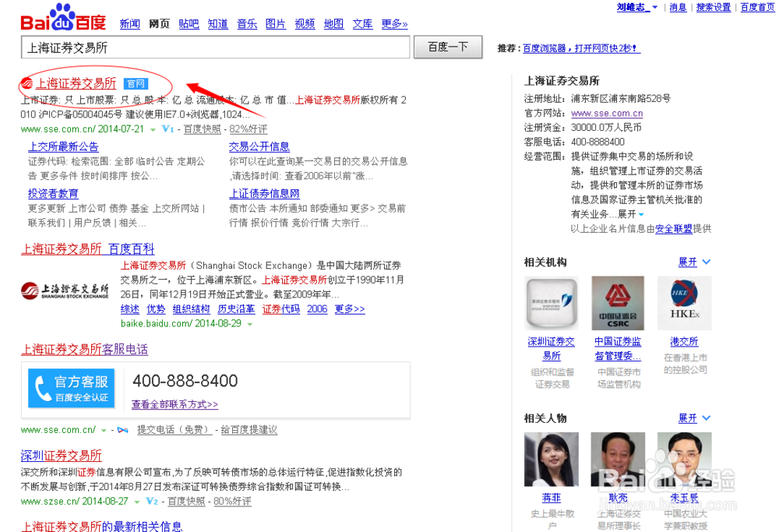Open 百度快照 for the sse.com.cn result
The height and width of the screenshot is (532, 779).
click(x=203, y=129)
